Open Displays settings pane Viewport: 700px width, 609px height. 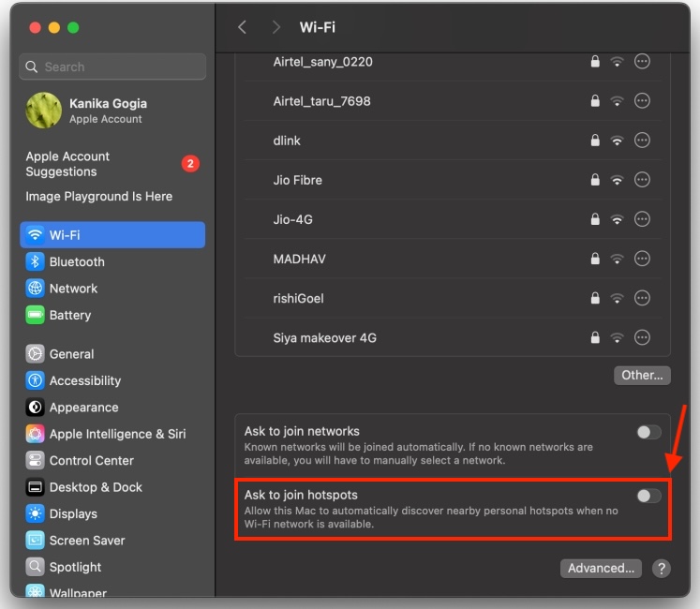[x=112, y=513]
